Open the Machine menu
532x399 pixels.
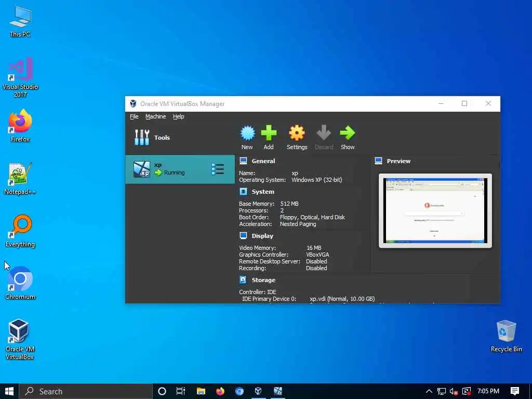(x=156, y=116)
